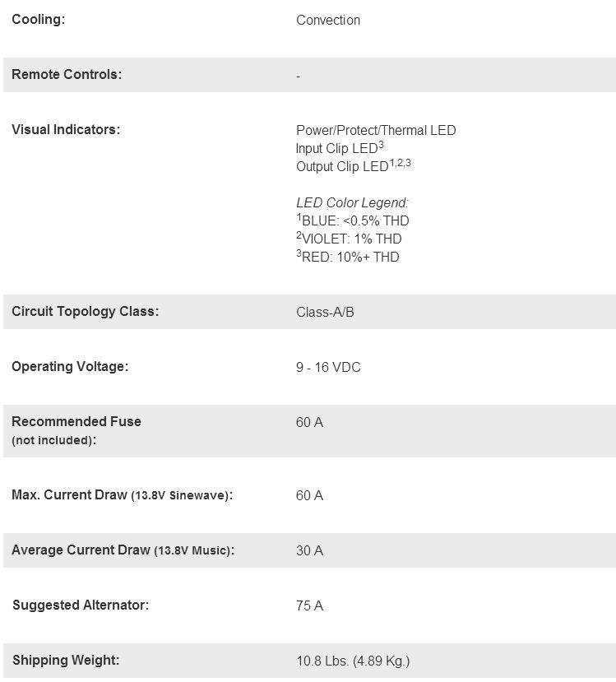Click the Remote Controls row label
The height and width of the screenshot is (682, 616).
(67, 74)
